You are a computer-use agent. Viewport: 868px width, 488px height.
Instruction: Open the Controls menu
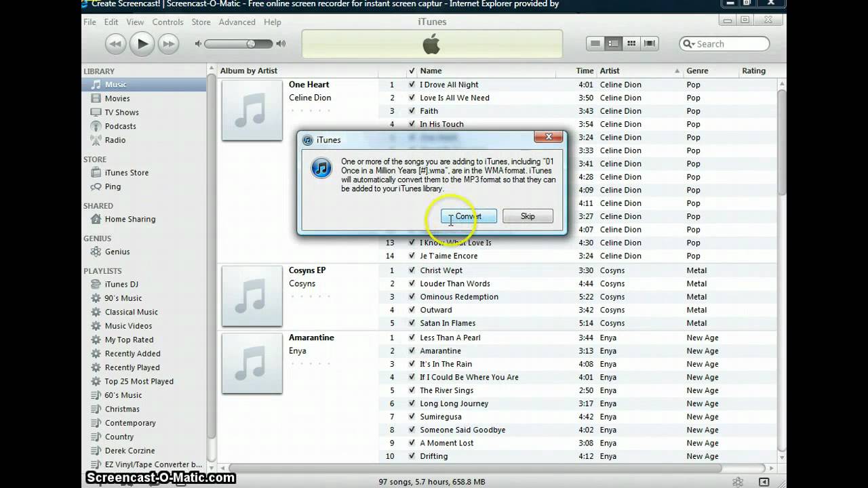click(x=167, y=22)
